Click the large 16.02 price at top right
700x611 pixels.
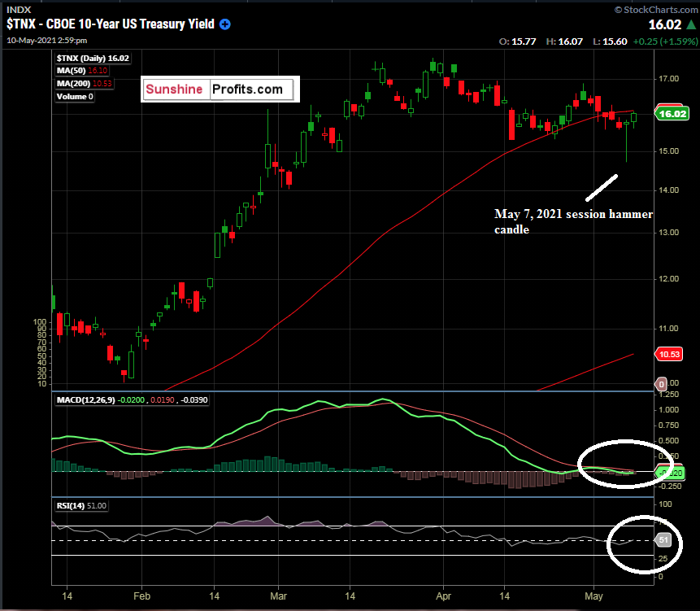(665, 24)
